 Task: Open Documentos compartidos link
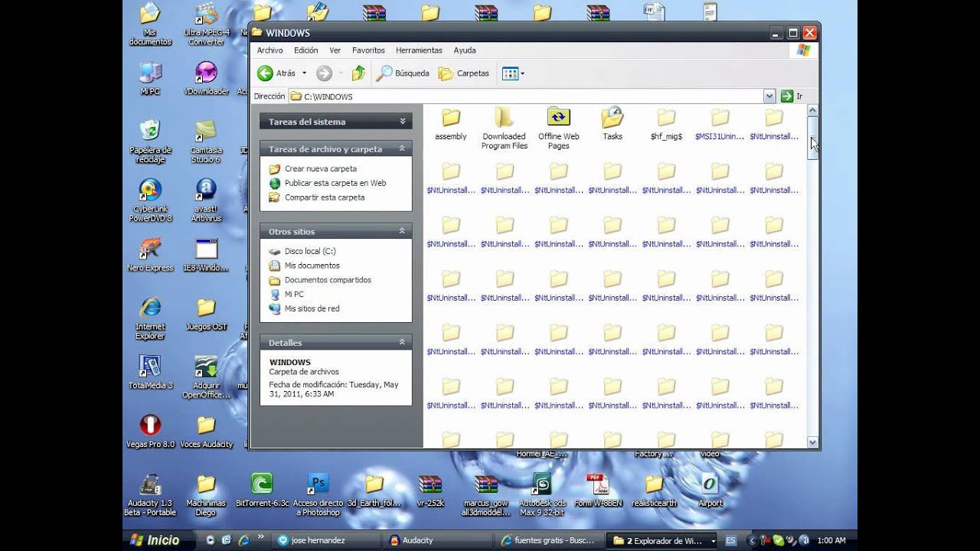tap(328, 280)
